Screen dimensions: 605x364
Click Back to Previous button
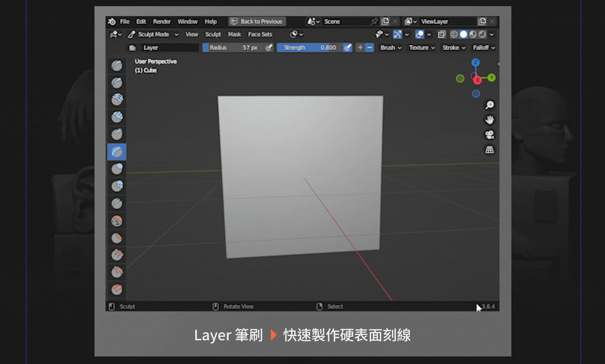click(257, 22)
